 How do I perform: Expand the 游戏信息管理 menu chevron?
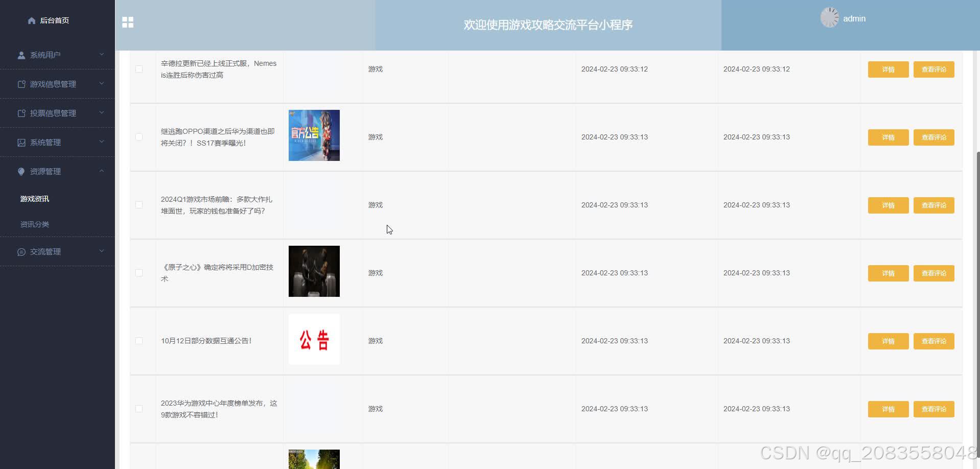[102, 83]
